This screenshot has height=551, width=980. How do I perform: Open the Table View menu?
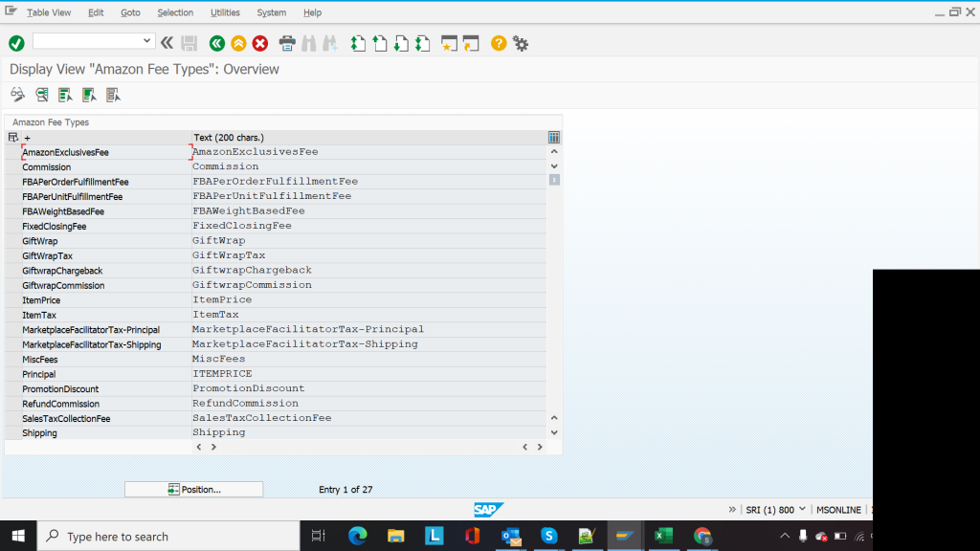coord(48,12)
